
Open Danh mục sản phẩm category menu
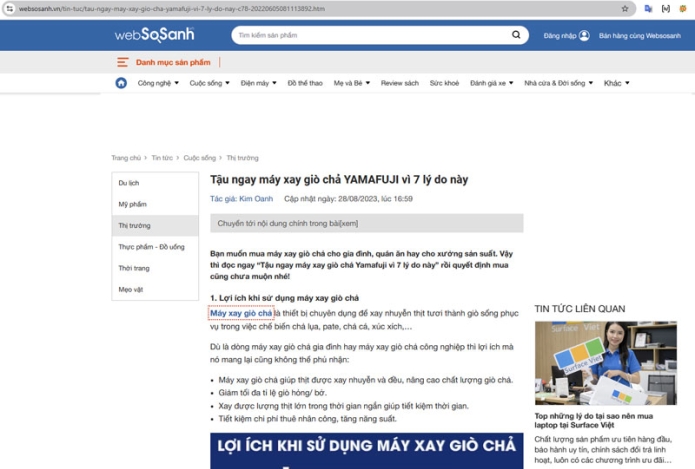(173, 63)
